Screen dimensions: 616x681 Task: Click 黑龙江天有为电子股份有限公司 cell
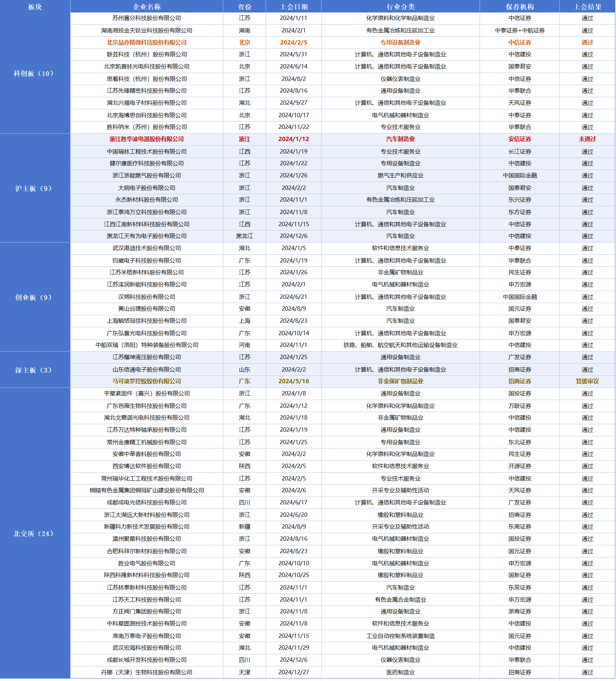(147, 236)
